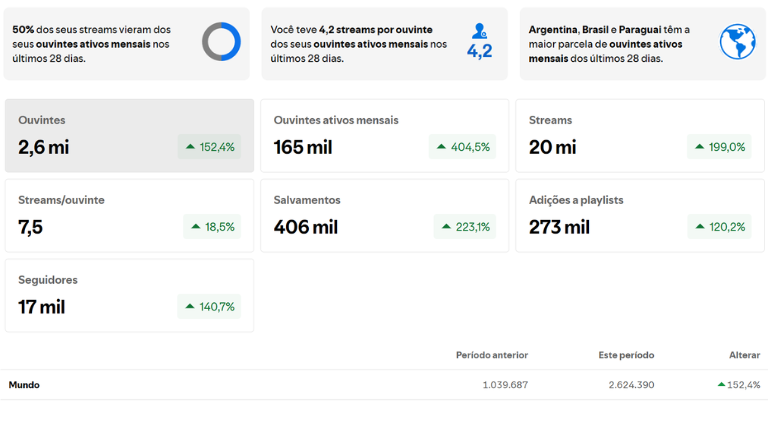This screenshot has height=432, width=768.
Task: Open the 50% dos seus streams insight card
Action: [126, 44]
